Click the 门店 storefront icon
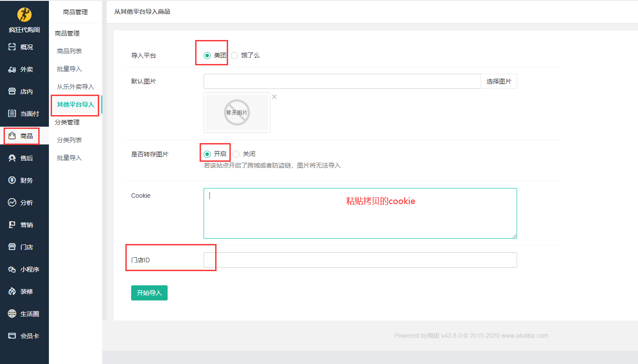Image resolution: width=638 pixels, height=364 pixels. point(12,247)
